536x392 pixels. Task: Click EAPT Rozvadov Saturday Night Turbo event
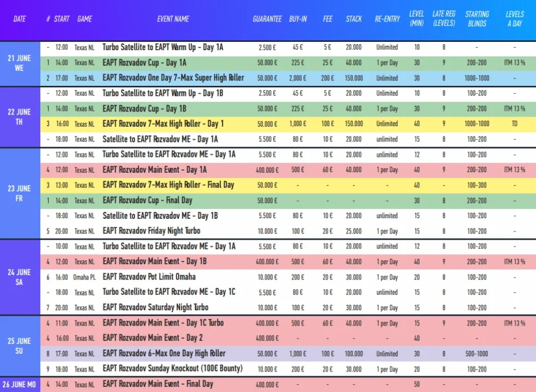coord(155,307)
